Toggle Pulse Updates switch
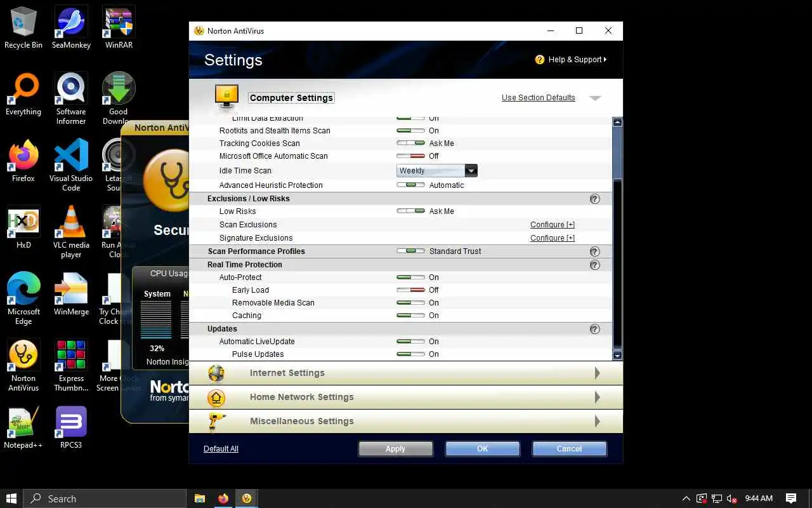This screenshot has height=508, width=812. 410,354
